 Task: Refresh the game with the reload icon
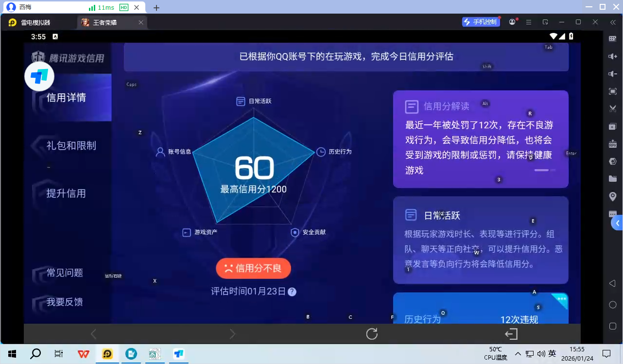point(372,334)
